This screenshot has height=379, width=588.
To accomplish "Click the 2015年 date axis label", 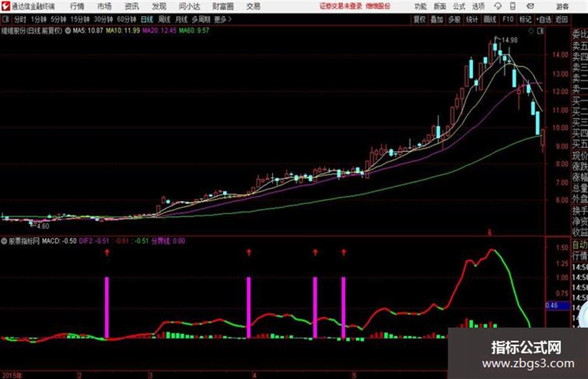I will click(x=12, y=375).
